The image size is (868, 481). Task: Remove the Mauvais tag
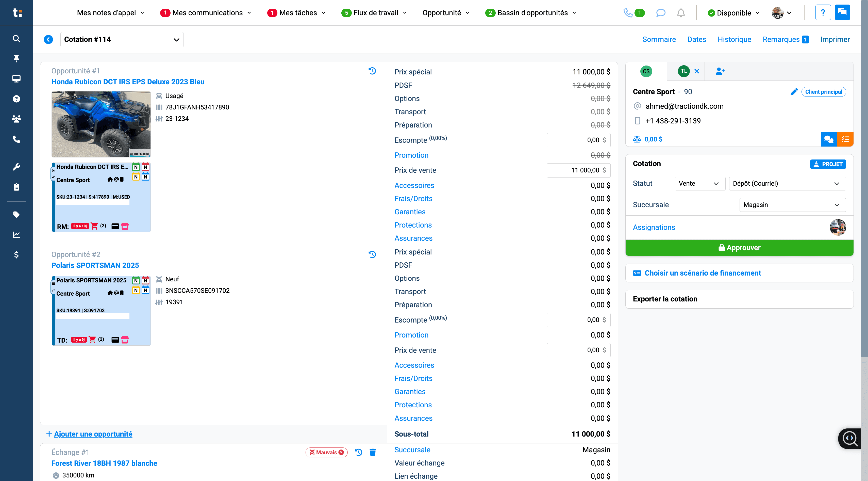point(341,452)
